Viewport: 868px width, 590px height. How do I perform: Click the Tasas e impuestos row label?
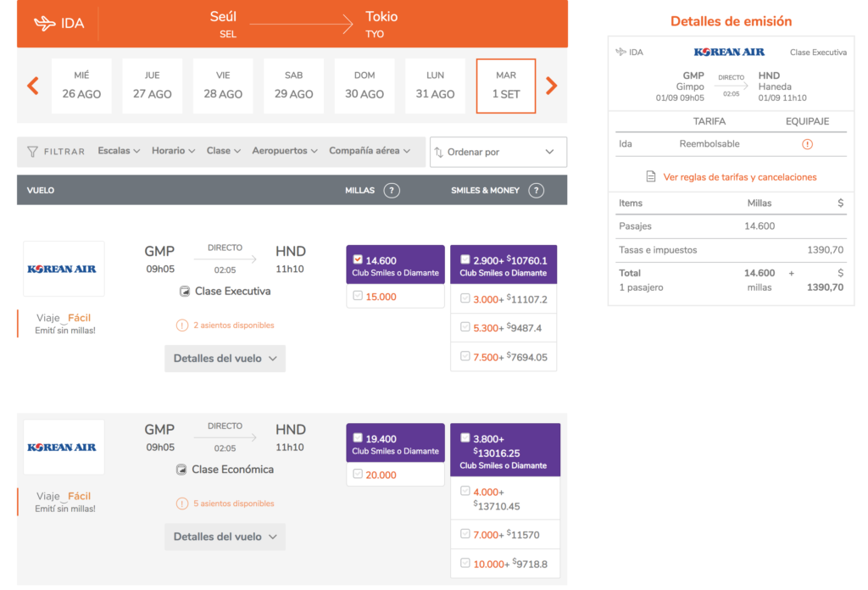(658, 250)
